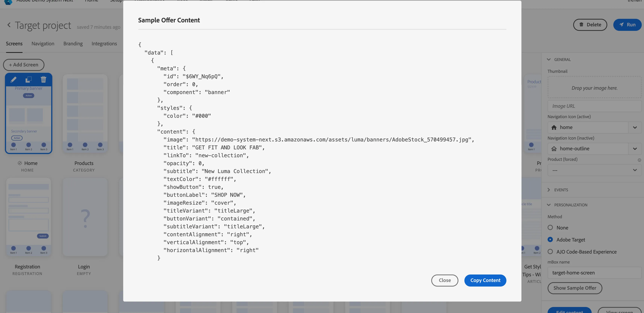The image size is (644, 313).
Task: Select AJO Code-Based Experience radio option
Action: point(550,251)
